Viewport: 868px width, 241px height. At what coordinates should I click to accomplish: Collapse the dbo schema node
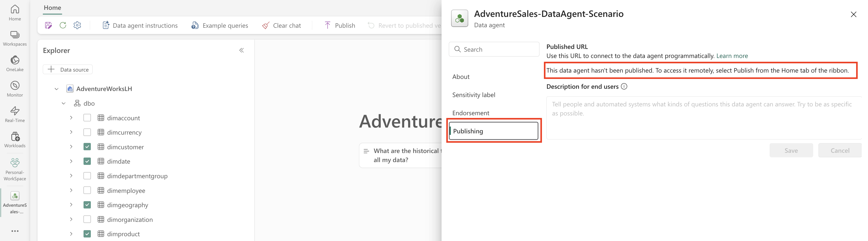pos(64,103)
